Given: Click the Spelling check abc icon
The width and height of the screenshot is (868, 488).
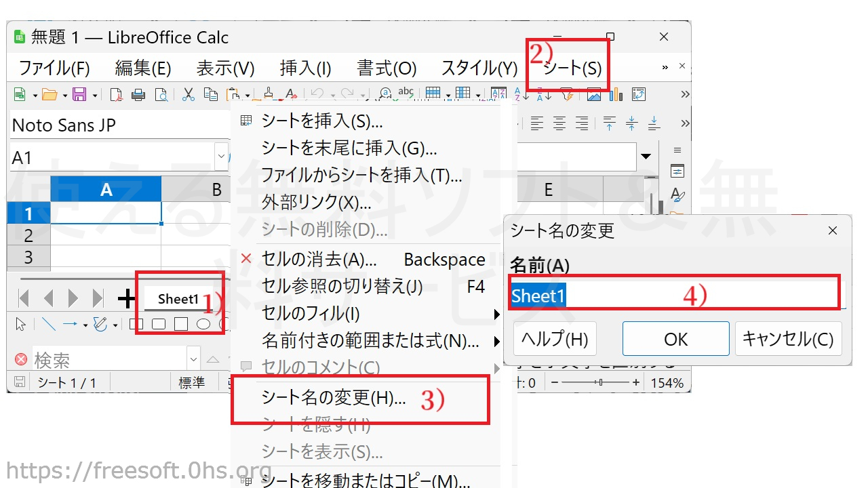Looking at the screenshot, I should pyautogui.click(x=406, y=93).
